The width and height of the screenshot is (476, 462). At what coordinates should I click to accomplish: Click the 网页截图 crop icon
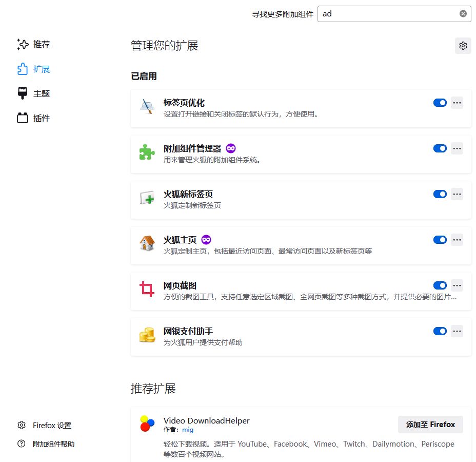point(147,289)
